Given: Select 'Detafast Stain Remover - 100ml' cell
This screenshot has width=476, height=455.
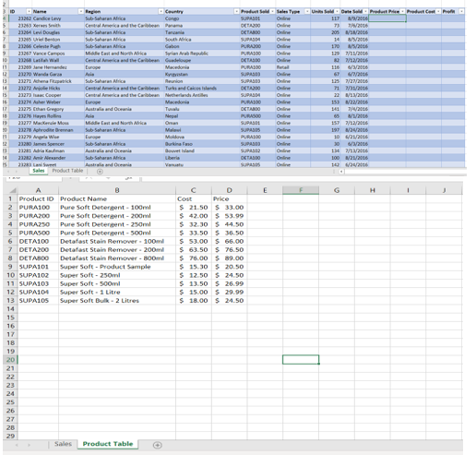Looking at the screenshot, I should click(117, 241).
